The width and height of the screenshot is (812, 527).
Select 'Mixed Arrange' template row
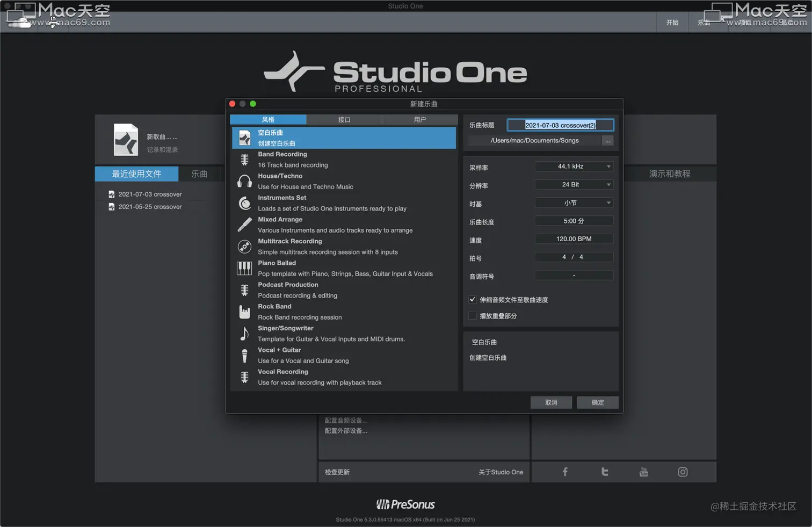pos(344,225)
